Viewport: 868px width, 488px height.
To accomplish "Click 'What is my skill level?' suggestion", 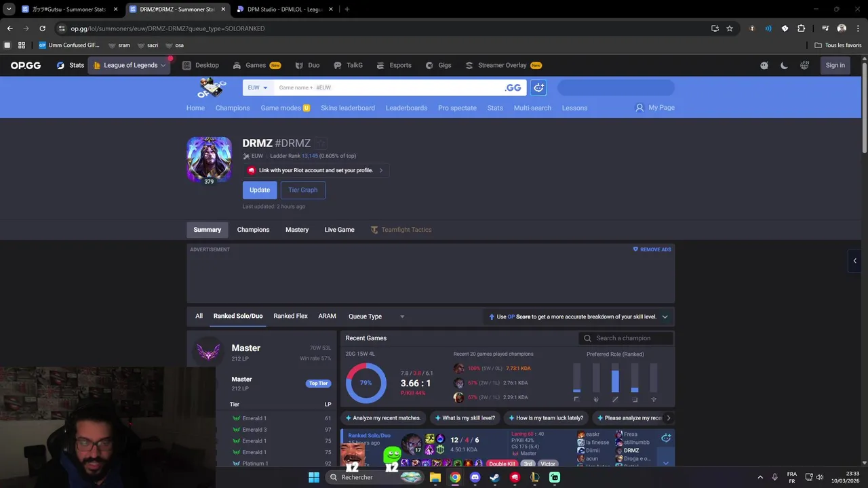I will click(465, 418).
